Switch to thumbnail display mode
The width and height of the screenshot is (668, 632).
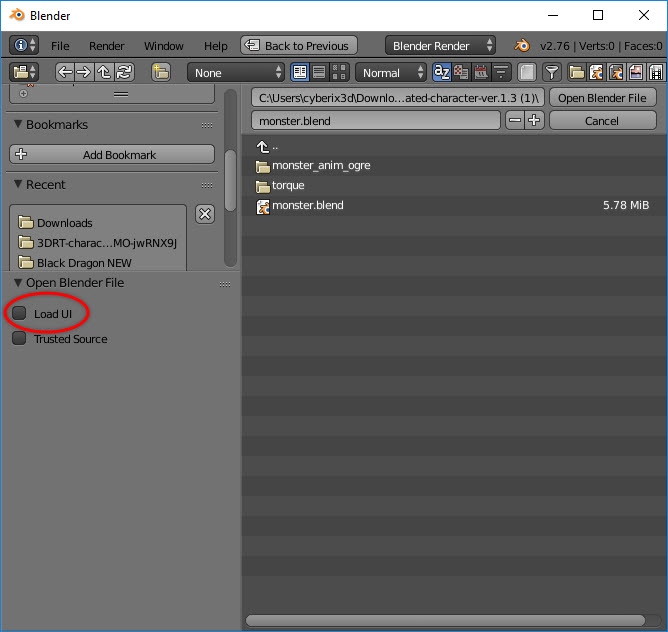pyautogui.click(x=339, y=72)
